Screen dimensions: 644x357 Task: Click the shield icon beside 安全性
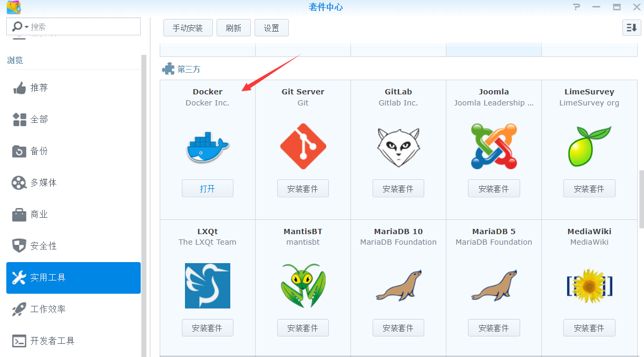[19, 246]
